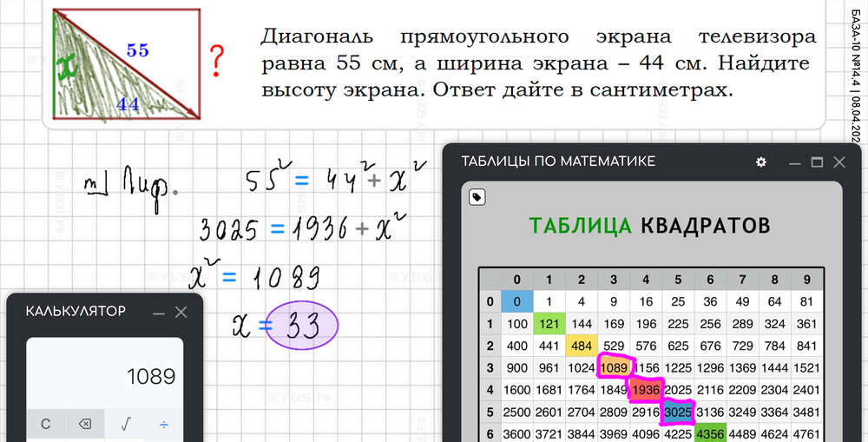This screenshot has height=442, width=868.
Task: Close the Калькулятор window
Action: click(x=181, y=312)
